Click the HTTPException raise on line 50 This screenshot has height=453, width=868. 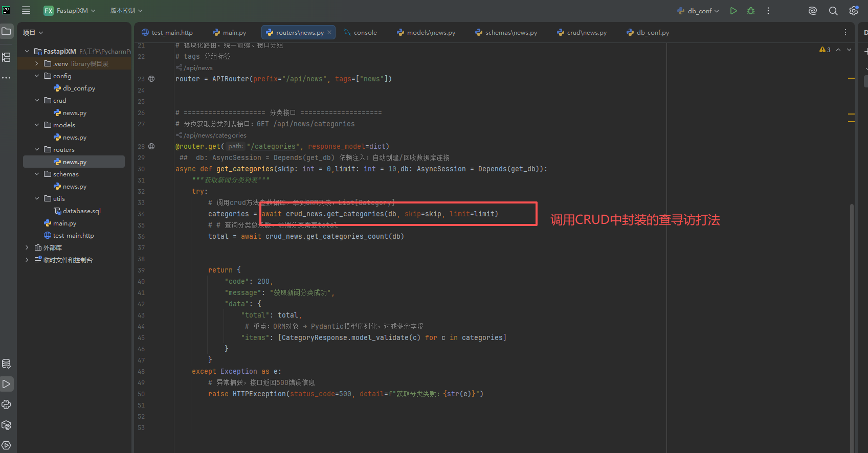pyautogui.click(x=259, y=394)
